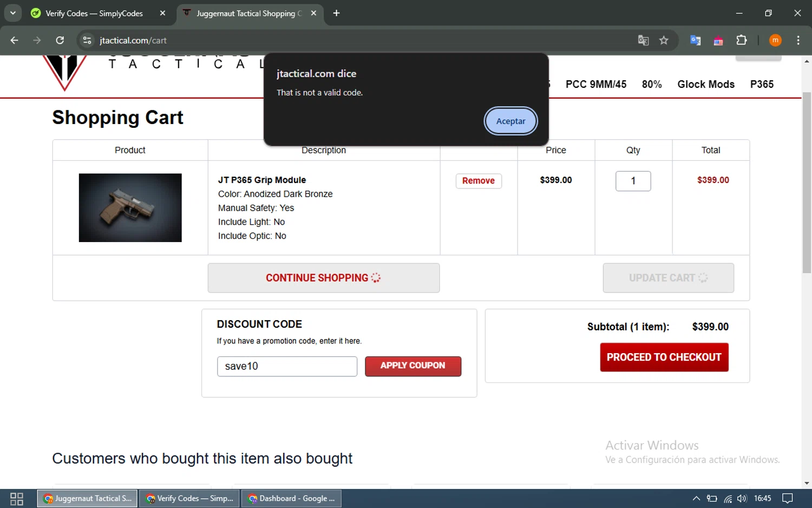Click the volume speaker tray icon
812x508 pixels.
(742, 499)
